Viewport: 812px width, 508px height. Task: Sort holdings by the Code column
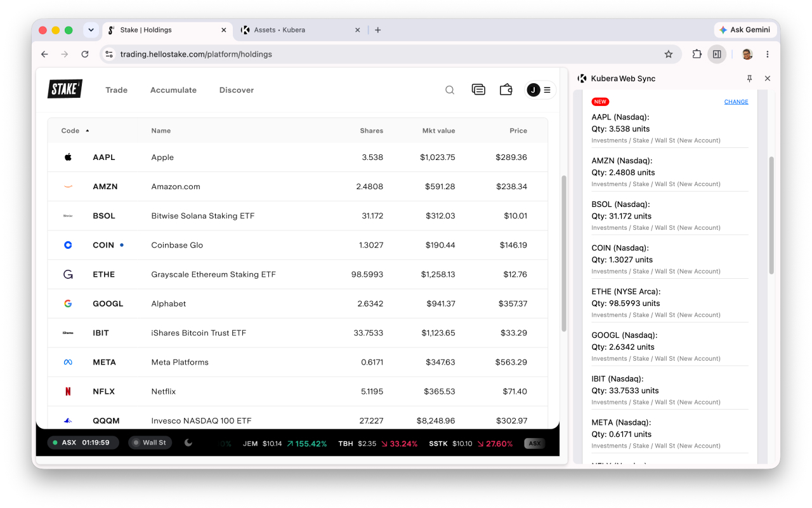(x=75, y=131)
